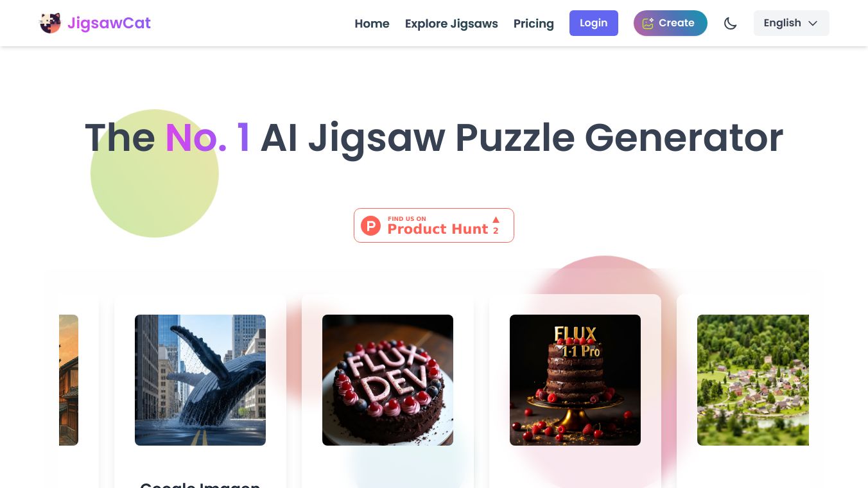Click the Login button

point(593,23)
